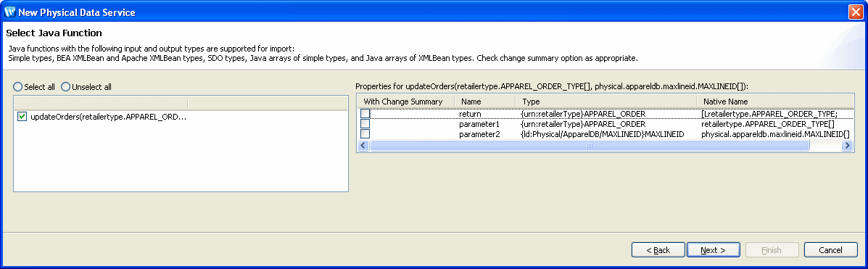Image resolution: width=868 pixels, height=269 pixels.
Task: Click the 'With Change Summary' column header
Action: [x=406, y=102]
